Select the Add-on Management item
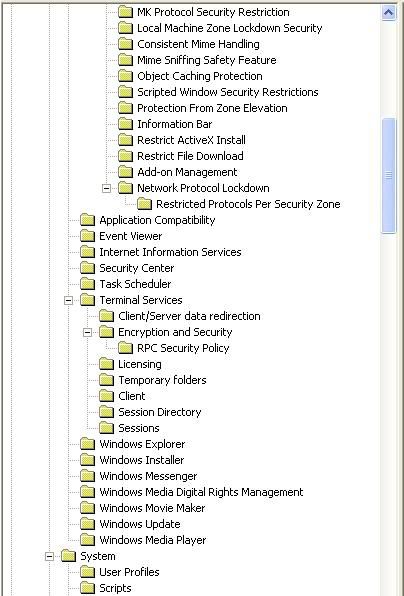Viewport: 404px width, 596px height. [187, 172]
